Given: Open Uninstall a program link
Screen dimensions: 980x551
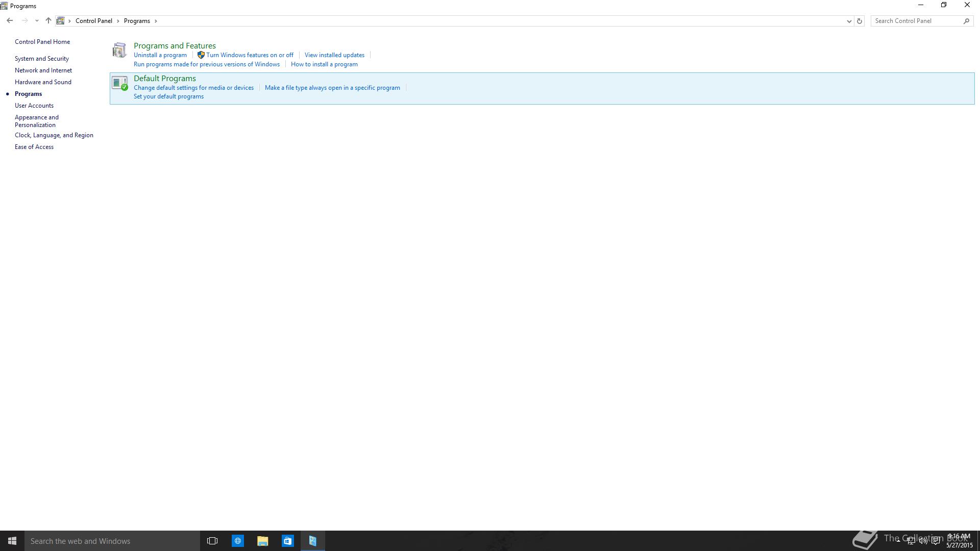Looking at the screenshot, I should pyautogui.click(x=160, y=55).
